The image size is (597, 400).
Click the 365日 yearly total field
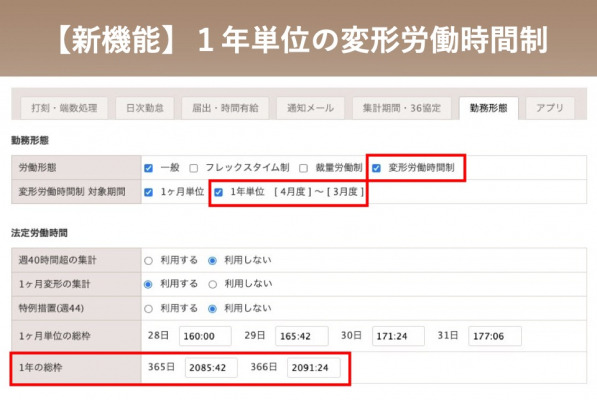tap(211, 368)
